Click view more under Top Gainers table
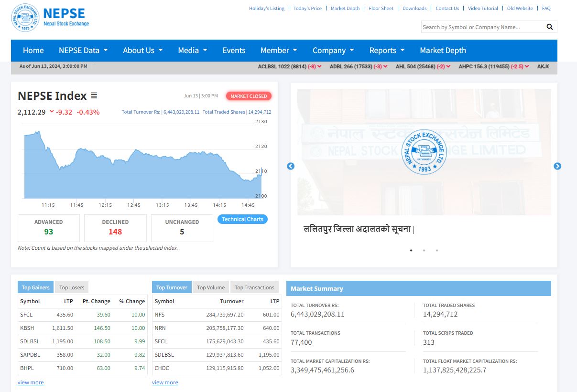The height and width of the screenshot is (392, 577). coord(31,382)
